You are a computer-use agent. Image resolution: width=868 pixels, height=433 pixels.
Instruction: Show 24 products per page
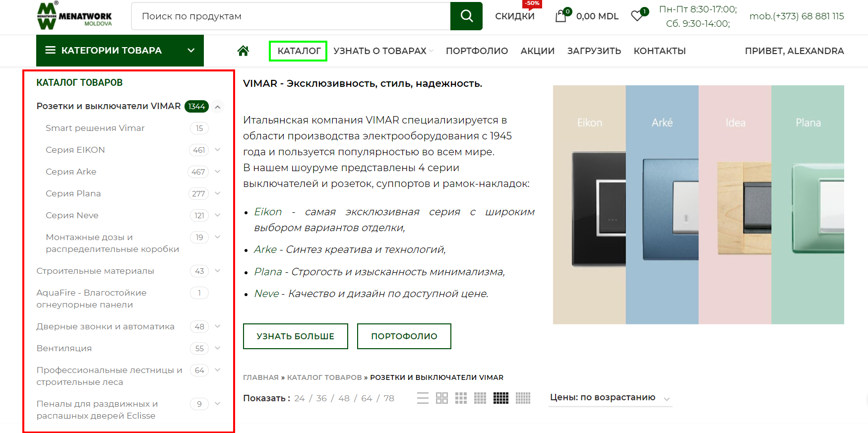[x=300, y=398]
